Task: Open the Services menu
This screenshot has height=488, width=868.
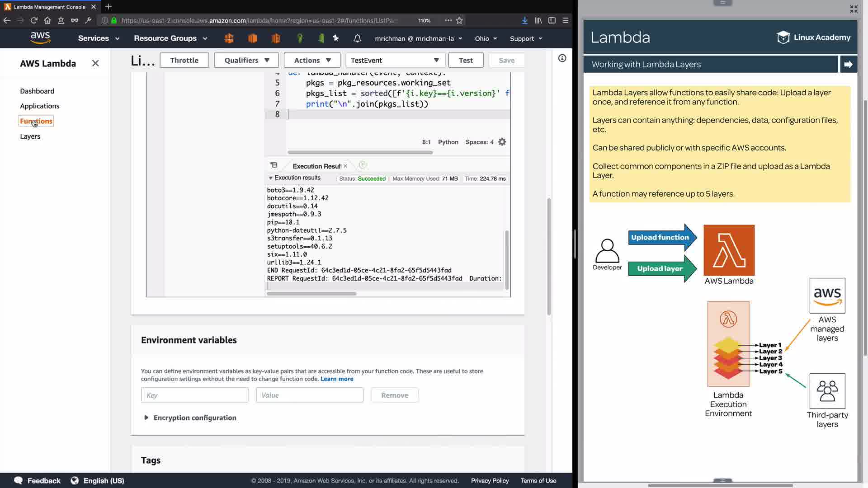Action: pos(99,38)
